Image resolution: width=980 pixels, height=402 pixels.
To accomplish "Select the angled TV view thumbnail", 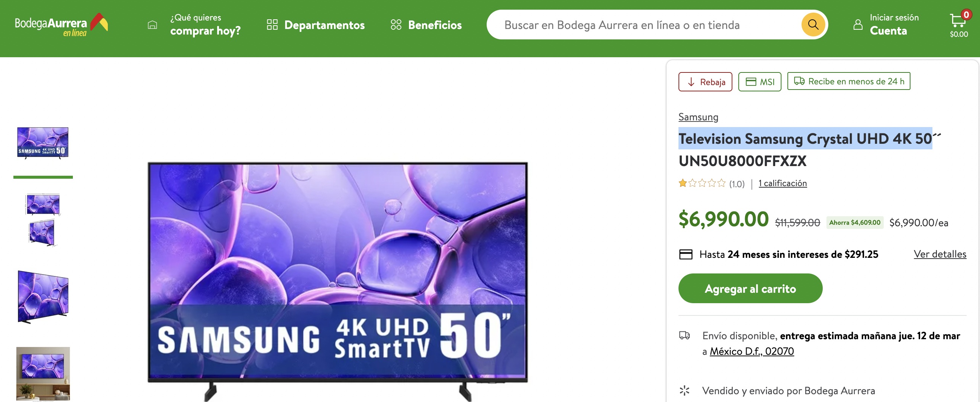I will tap(43, 296).
